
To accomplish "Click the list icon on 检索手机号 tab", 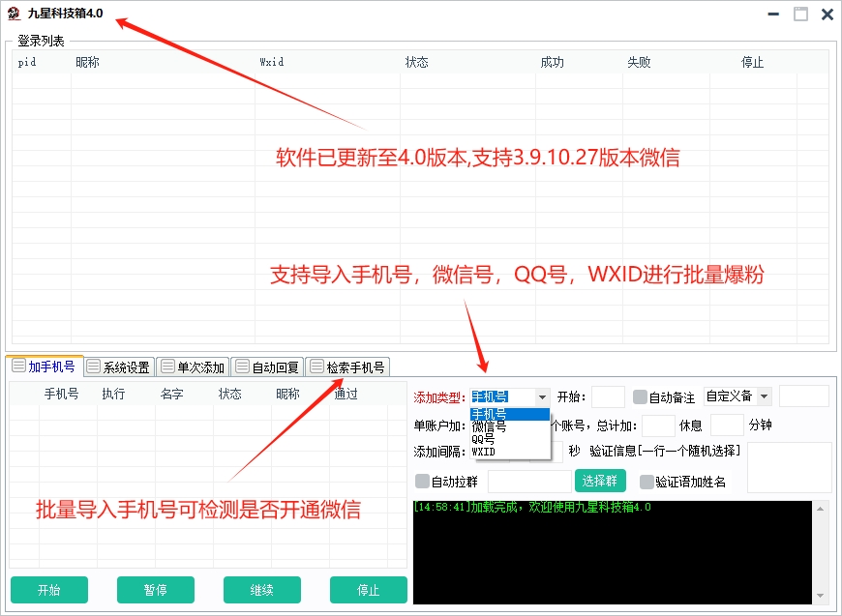I will [x=316, y=367].
